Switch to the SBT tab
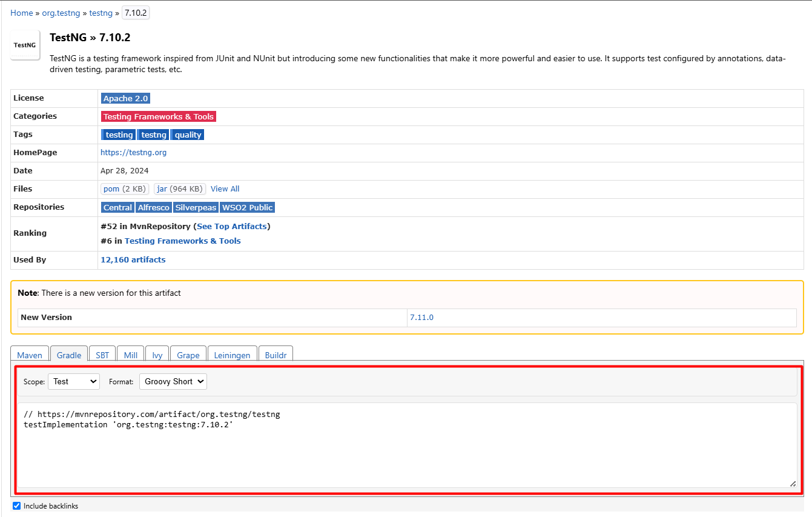812x517 pixels. [x=102, y=354]
